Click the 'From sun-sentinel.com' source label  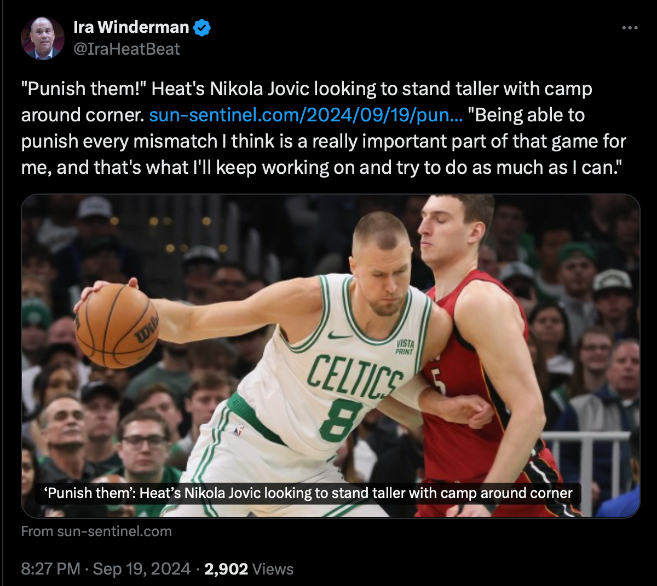96,532
